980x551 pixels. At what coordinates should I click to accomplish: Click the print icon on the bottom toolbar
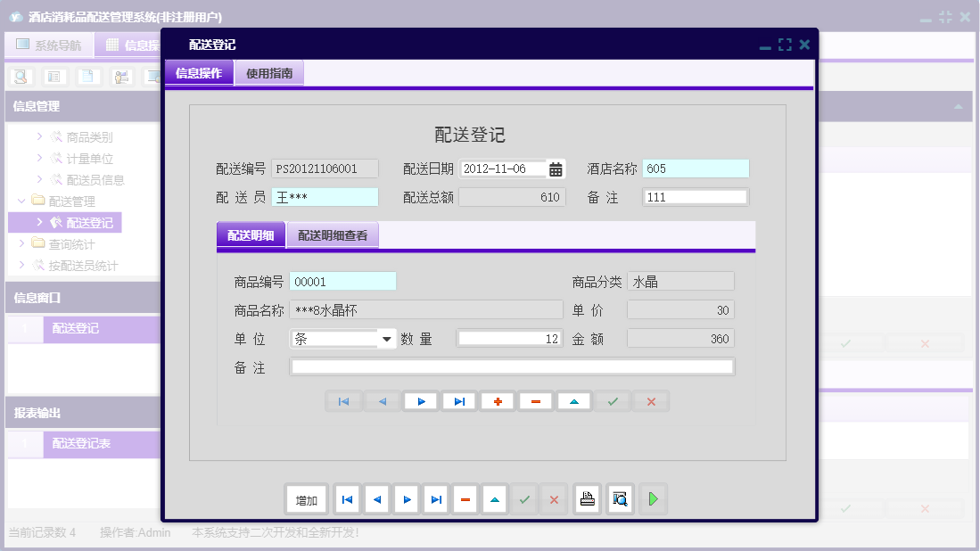588,499
